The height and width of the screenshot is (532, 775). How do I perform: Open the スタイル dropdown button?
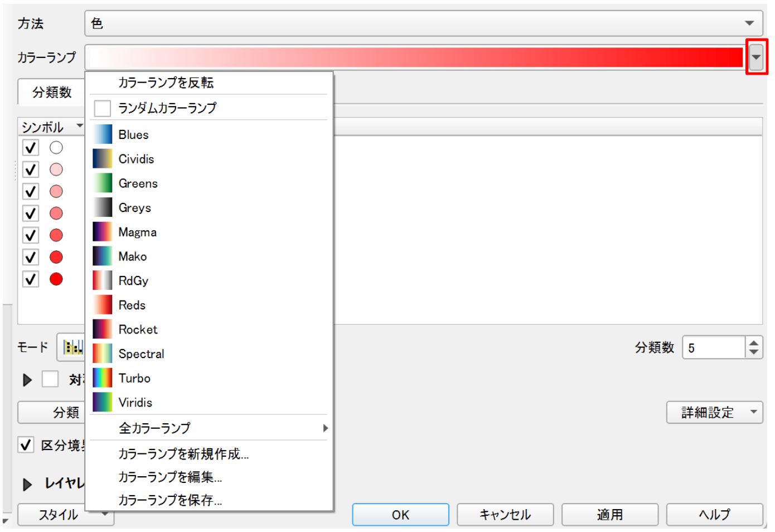point(66,514)
